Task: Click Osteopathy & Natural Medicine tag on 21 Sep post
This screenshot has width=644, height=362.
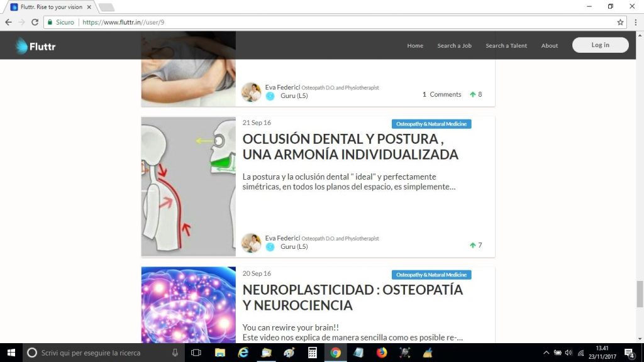Action: point(431,124)
